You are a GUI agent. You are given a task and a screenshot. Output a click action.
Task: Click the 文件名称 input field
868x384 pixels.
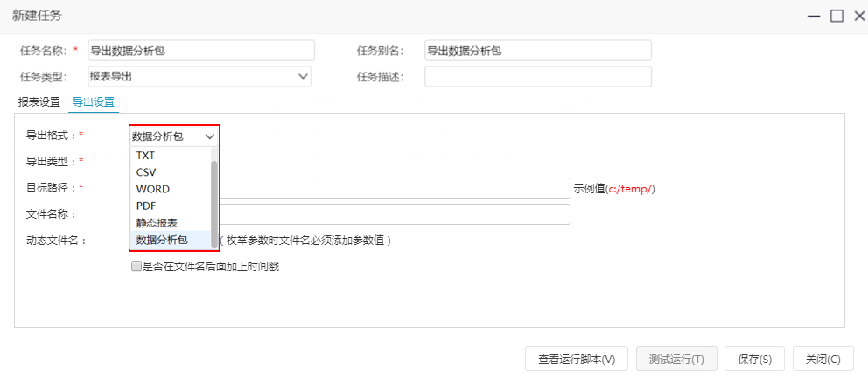coord(394,214)
